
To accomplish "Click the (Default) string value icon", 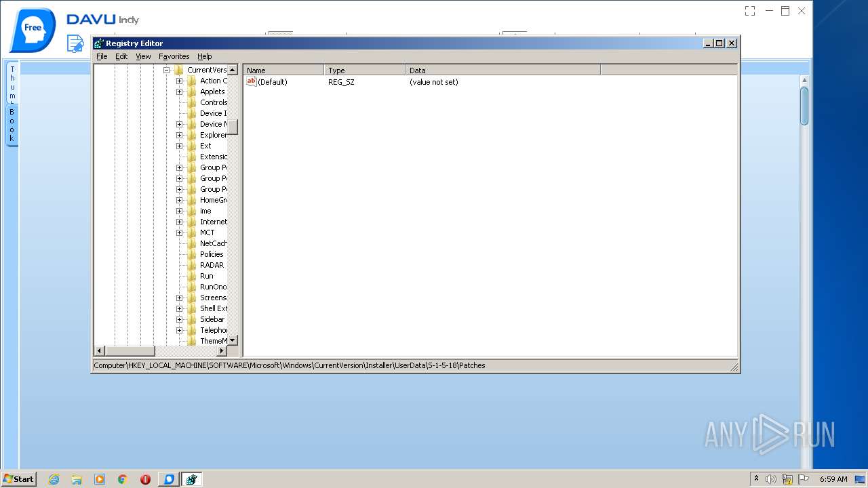I will point(251,81).
